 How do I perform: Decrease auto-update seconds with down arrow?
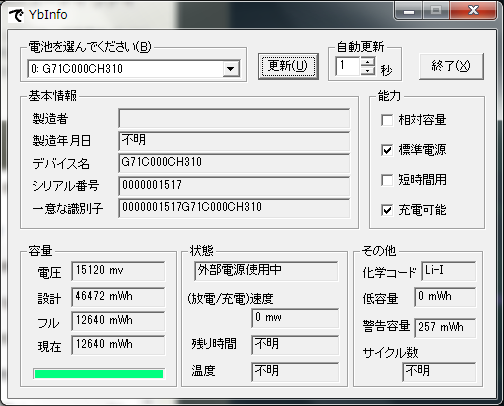pyautogui.click(x=368, y=70)
